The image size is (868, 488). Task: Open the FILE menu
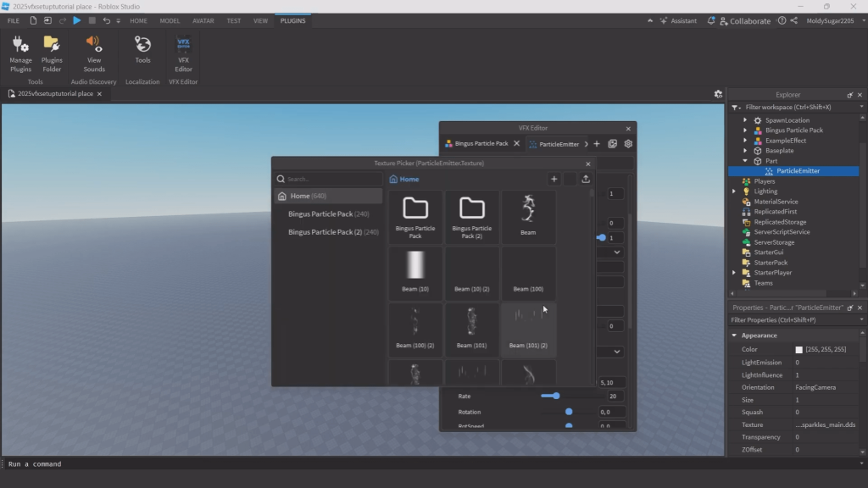pos(14,20)
